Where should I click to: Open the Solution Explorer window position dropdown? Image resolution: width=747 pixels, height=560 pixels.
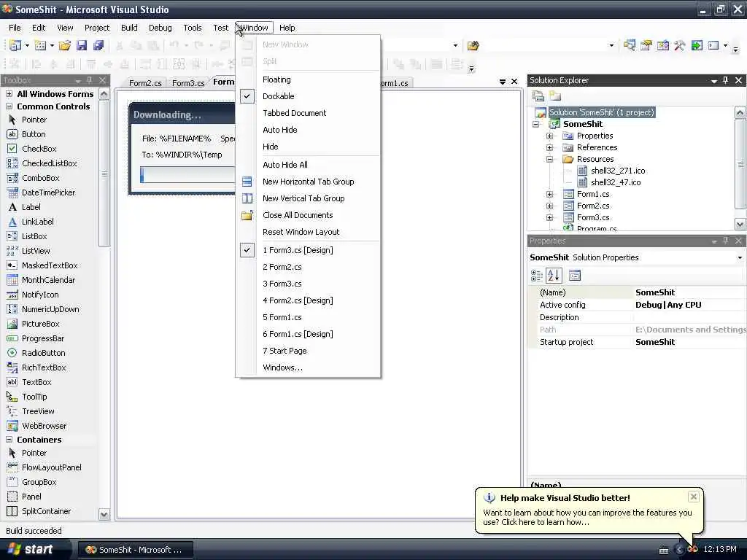(713, 81)
